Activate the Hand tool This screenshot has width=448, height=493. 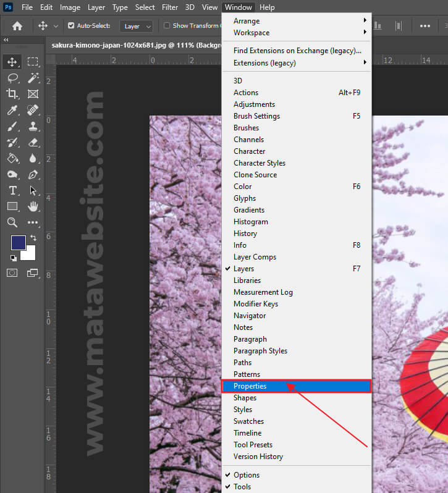click(33, 206)
